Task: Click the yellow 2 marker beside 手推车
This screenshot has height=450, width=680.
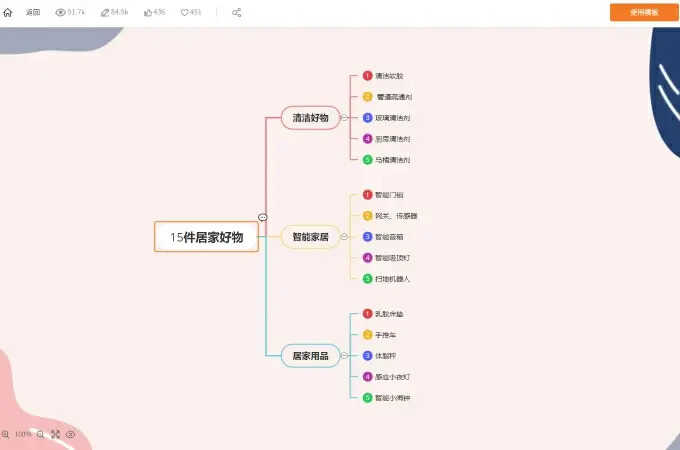Action: point(367,335)
